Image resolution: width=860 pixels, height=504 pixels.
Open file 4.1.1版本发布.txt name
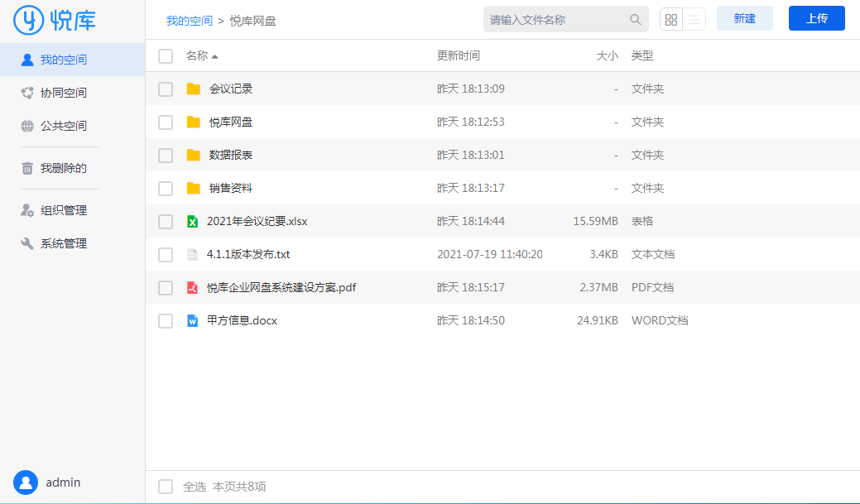point(248,254)
